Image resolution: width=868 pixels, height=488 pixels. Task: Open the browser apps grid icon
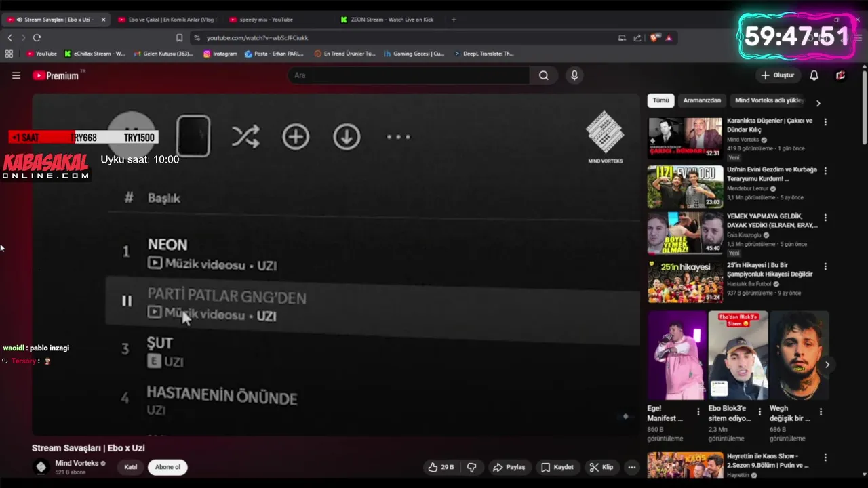[9, 54]
